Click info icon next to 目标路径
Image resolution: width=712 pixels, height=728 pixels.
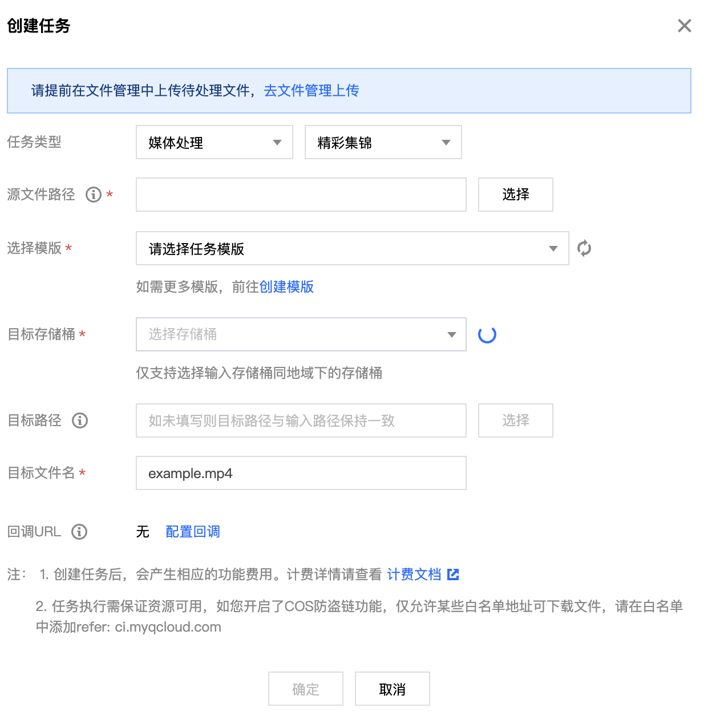pyautogui.click(x=80, y=420)
